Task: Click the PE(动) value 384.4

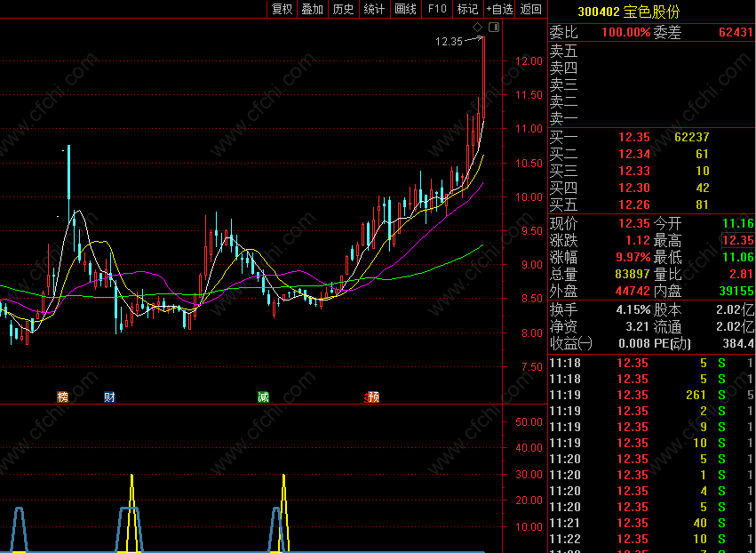Action: (738, 343)
